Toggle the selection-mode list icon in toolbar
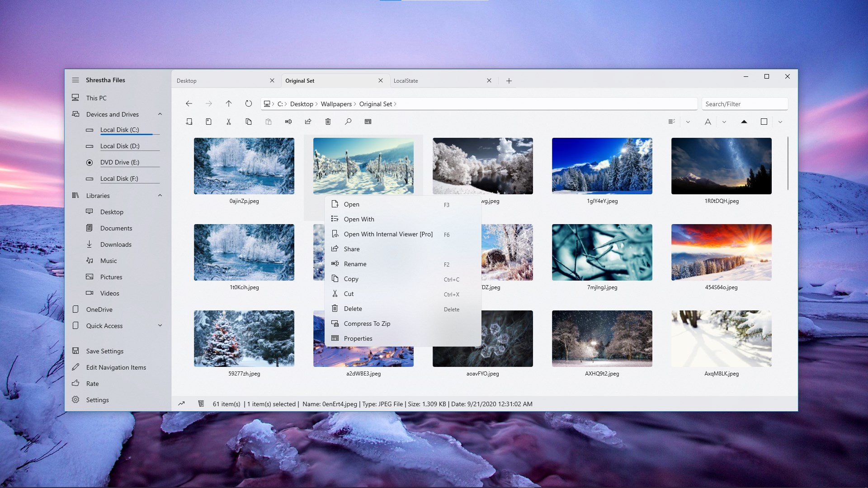Viewport: 868px width, 488px height. pyautogui.click(x=672, y=122)
